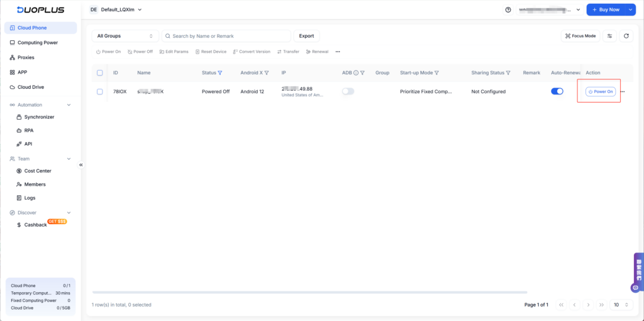The height and width of the screenshot is (321, 644).
Task: Expand the Buy Now dropdown arrow
Action: coord(630,9)
